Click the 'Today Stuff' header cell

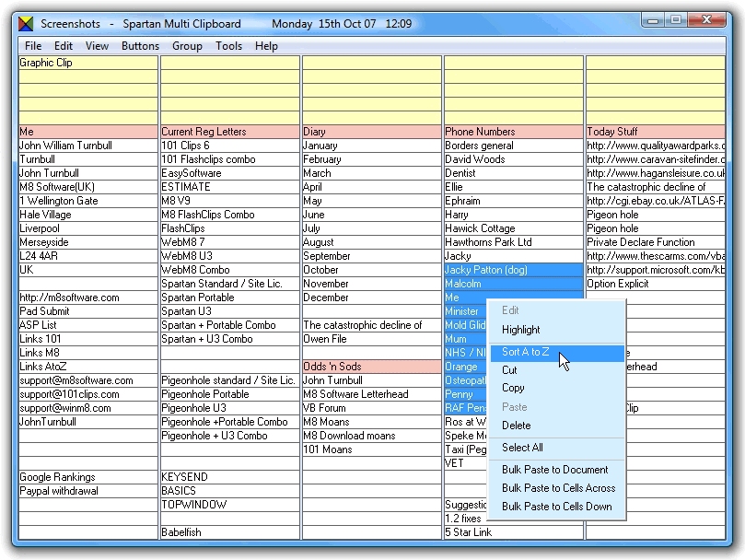pyautogui.click(x=655, y=132)
